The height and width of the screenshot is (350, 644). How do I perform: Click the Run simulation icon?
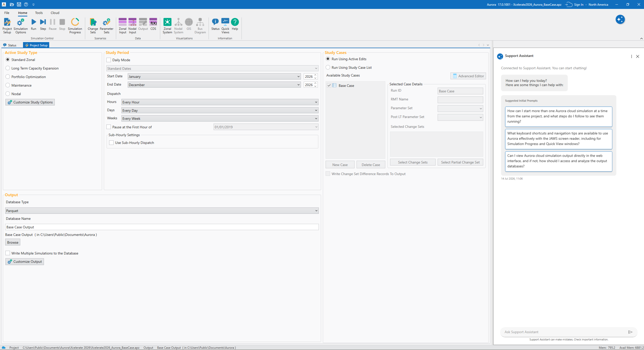(x=33, y=24)
